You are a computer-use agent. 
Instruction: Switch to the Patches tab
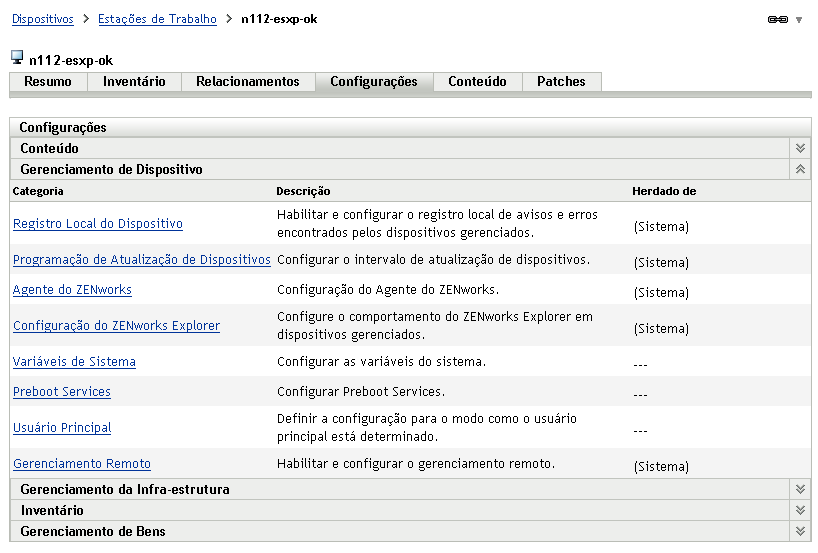[x=561, y=82]
